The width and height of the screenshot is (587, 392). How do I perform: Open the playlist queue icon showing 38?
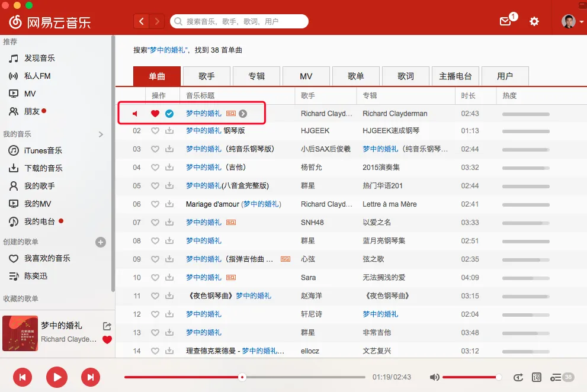562,377
